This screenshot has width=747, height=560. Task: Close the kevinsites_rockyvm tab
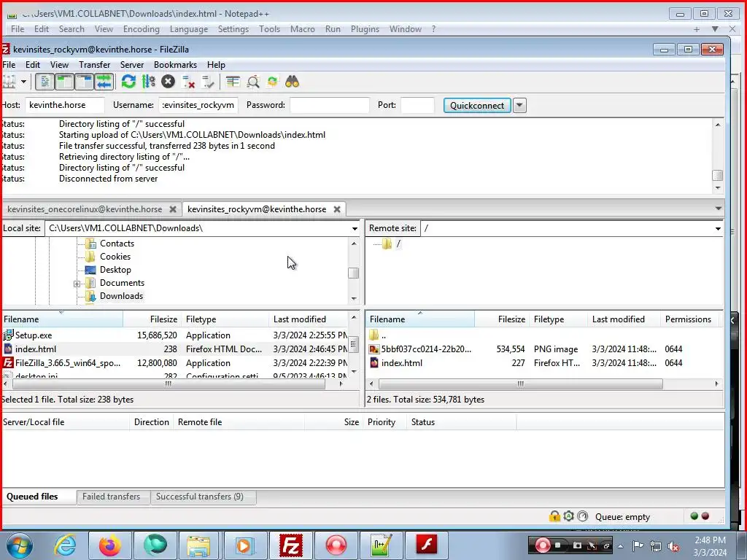point(337,209)
